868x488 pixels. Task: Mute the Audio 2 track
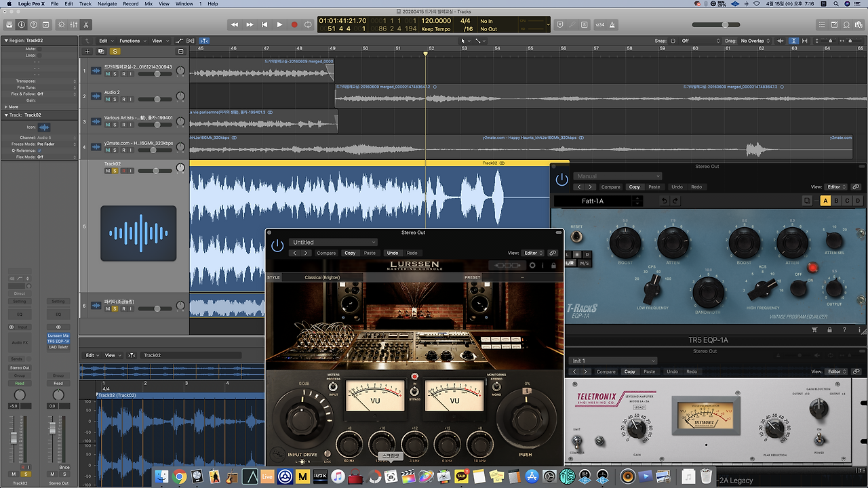tap(108, 100)
